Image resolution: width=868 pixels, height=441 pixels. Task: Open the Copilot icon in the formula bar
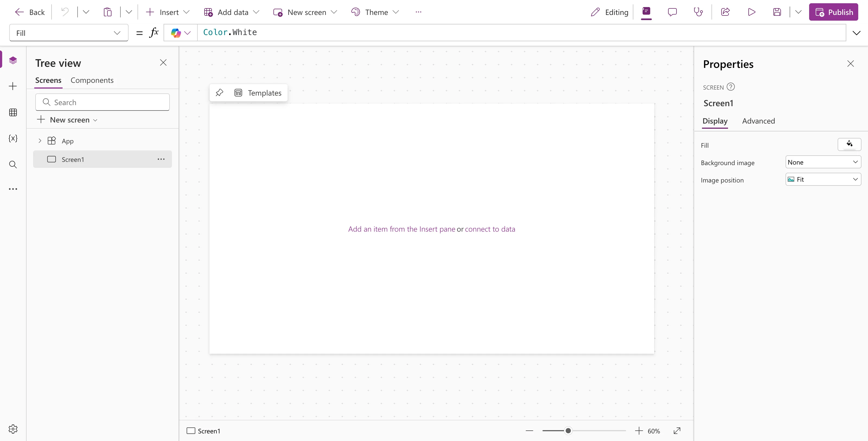[176, 33]
